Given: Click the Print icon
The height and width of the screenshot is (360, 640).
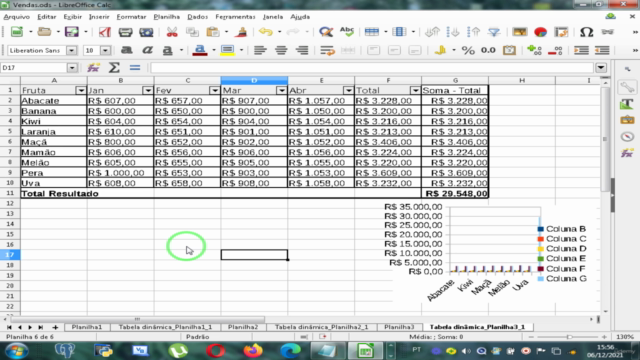Looking at the screenshot, I should tap(125, 32).
